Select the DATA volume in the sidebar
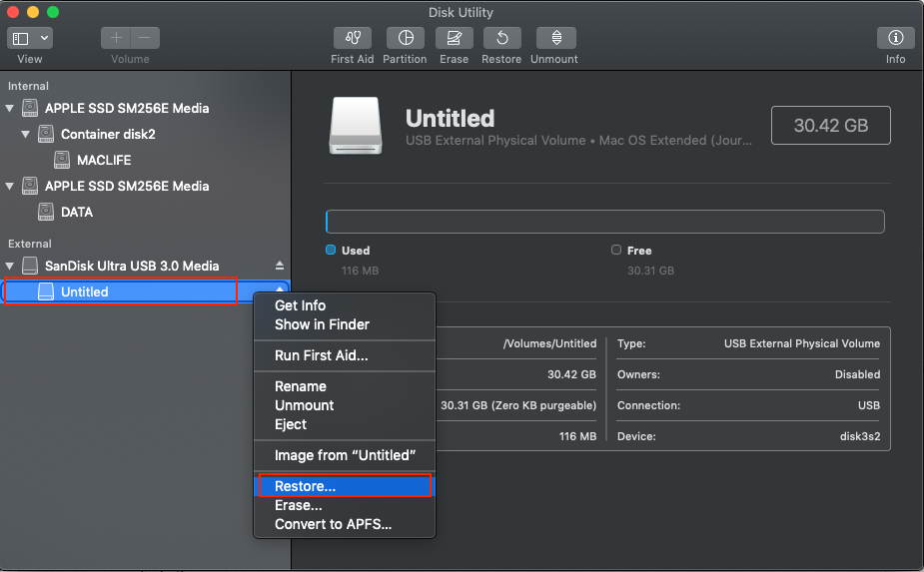The image size is (924, 572). coord(77,212)
